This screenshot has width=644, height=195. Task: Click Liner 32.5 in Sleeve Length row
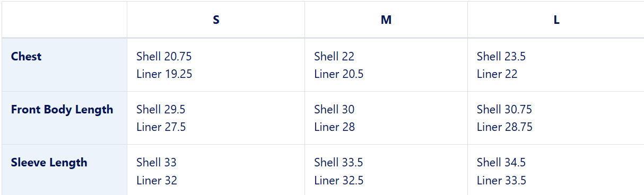coord(339,180)
